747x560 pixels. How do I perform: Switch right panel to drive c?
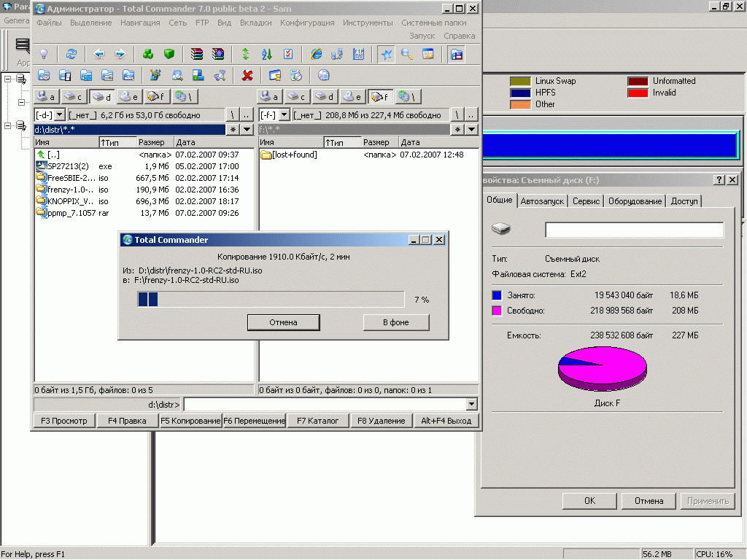(x=298, y=97)
